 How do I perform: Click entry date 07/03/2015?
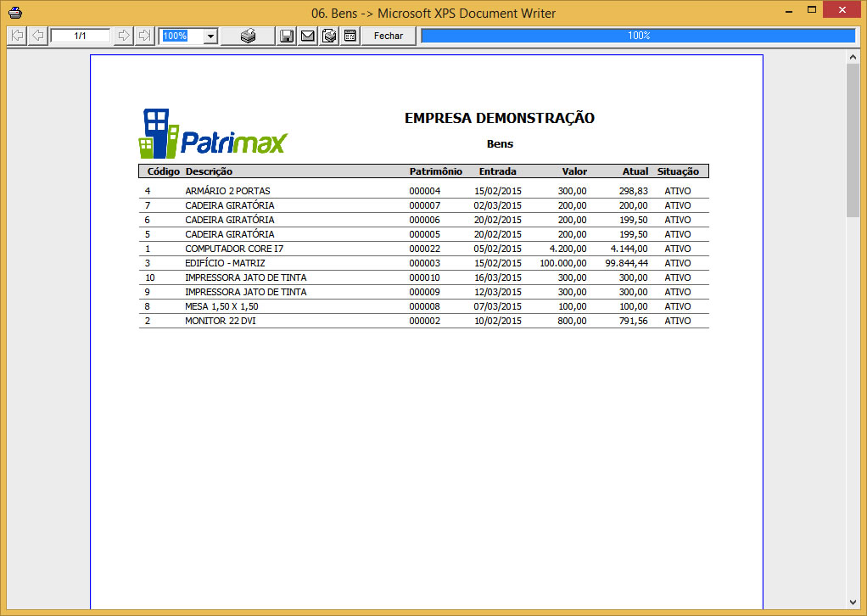click(498, 306)
